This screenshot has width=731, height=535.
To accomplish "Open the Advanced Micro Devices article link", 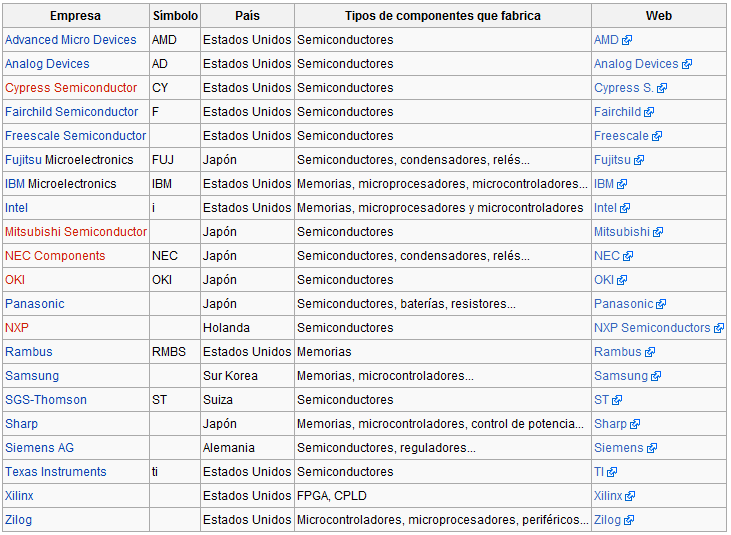I will tap(71, 40).
